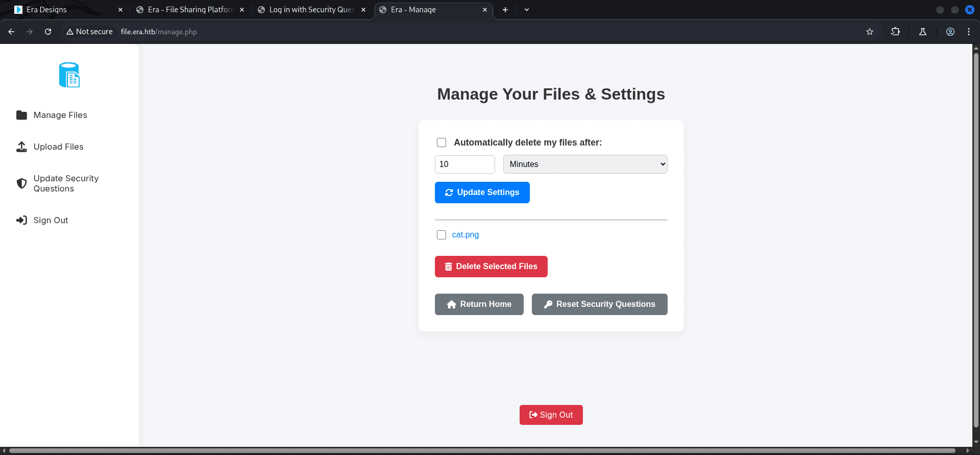Click the Era database logo icon
This screenshot has width=980, height=455.
[69, 75]
